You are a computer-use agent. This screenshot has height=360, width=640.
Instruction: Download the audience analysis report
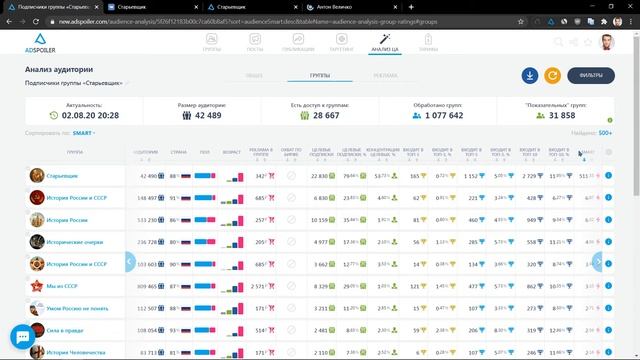tap(529, 76)
